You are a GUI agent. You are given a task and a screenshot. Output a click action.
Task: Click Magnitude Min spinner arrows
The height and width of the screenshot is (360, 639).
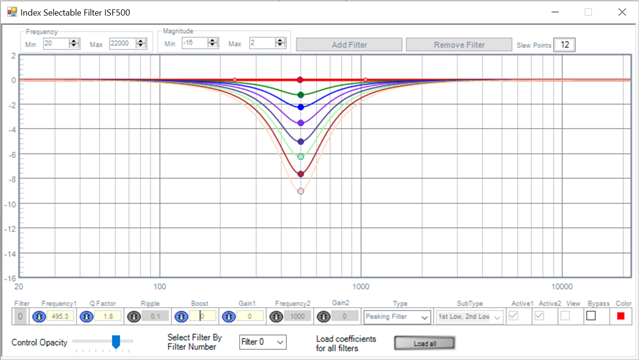213,43
